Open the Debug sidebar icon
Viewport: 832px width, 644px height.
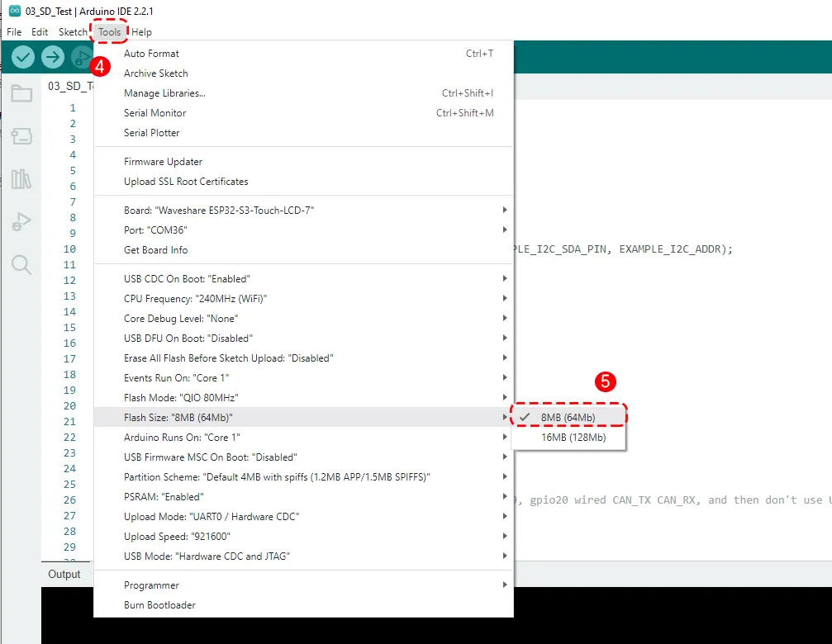21,221
